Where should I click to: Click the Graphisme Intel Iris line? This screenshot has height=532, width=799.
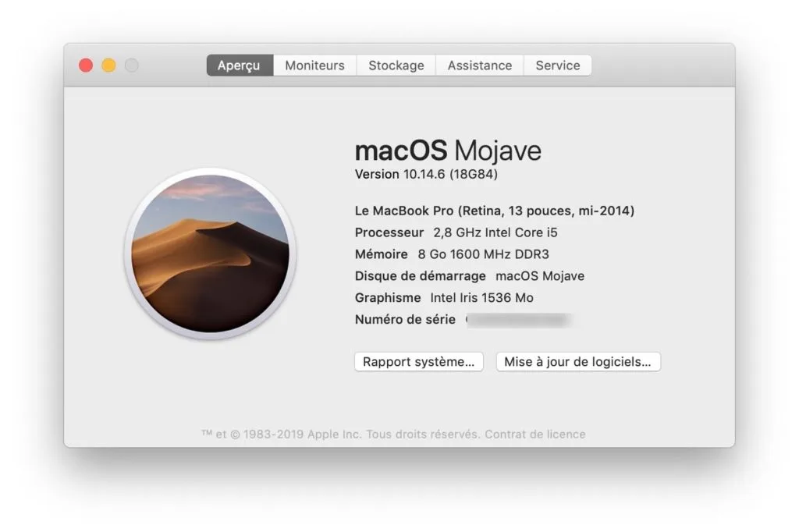[446, 297]
